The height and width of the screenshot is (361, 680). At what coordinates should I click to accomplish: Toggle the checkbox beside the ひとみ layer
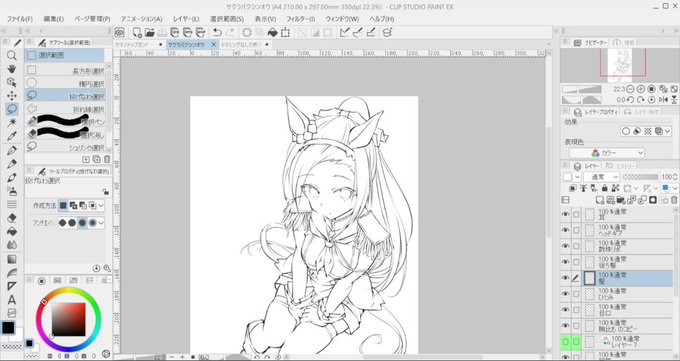[x=576, y=294]
